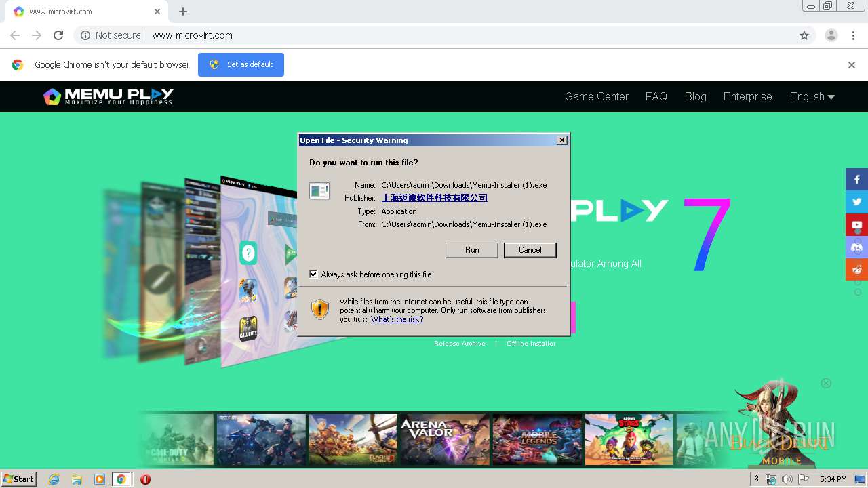Open the volume speaker tray icon

pos(787,479)
